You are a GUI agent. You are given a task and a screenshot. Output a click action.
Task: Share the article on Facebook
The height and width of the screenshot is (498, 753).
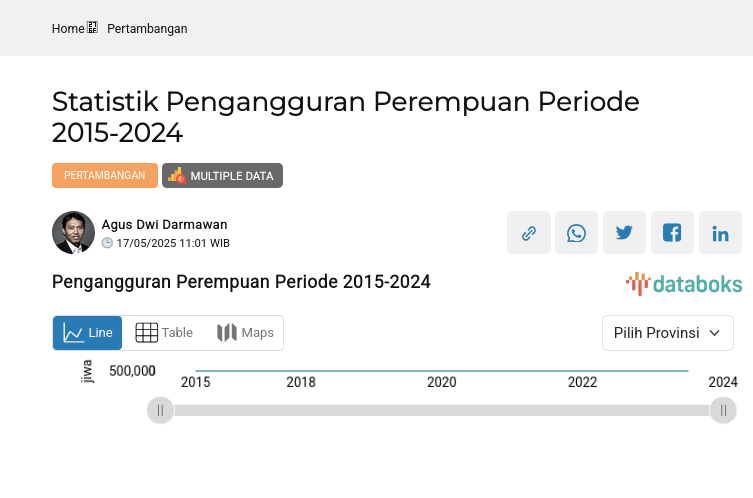[x=672, y=233]
